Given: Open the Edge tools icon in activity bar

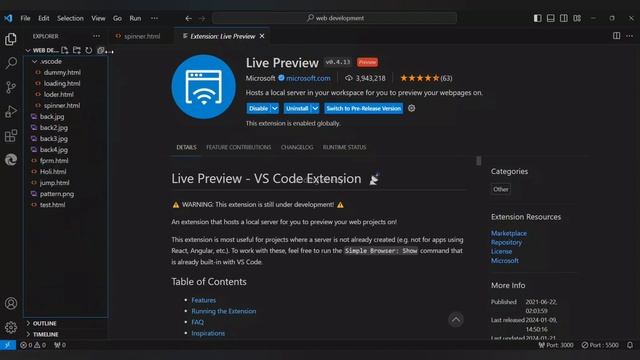Looking at the screenshot, I should tap(11, 160).
